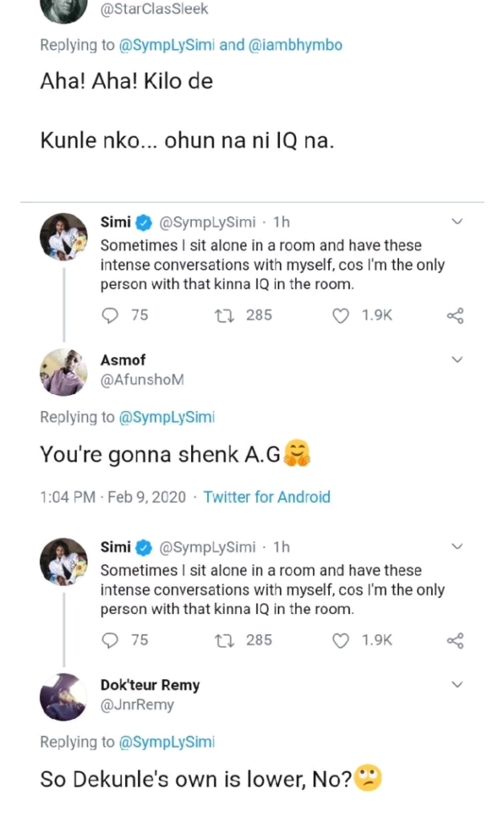Open the Twitter for Android link

tap(266, 497)
